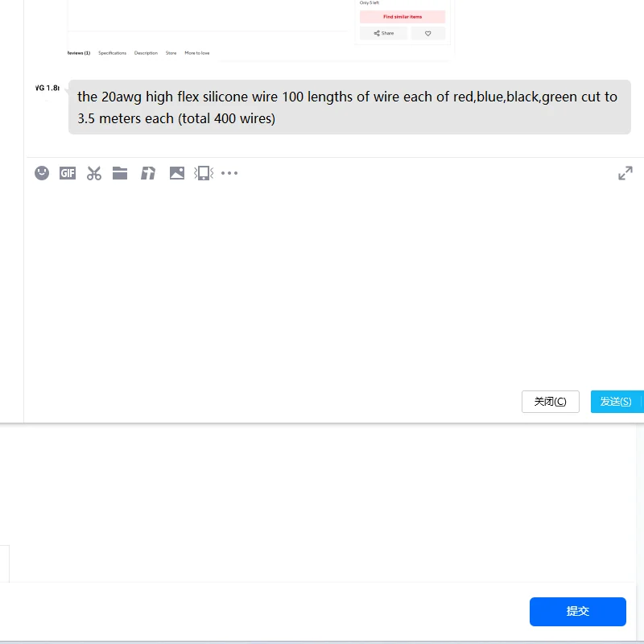
Task: Select the scissors screenshot tool
Action: click(94, 173)
